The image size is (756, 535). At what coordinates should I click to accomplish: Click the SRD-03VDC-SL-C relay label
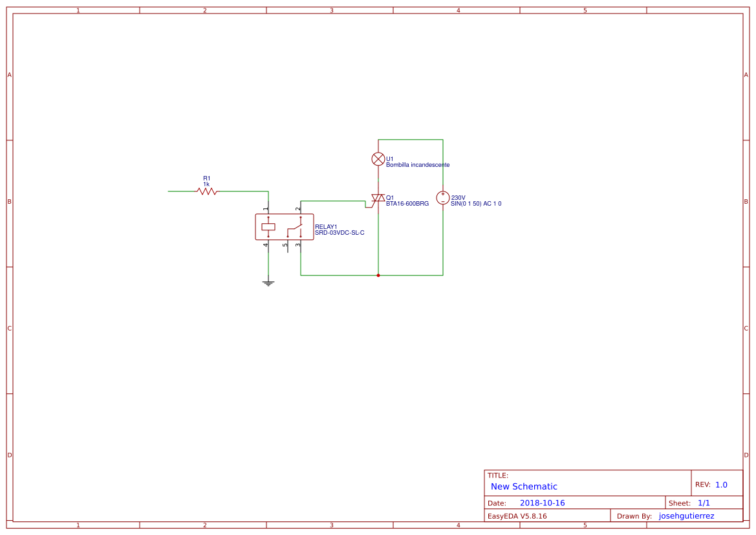point(339,232)
